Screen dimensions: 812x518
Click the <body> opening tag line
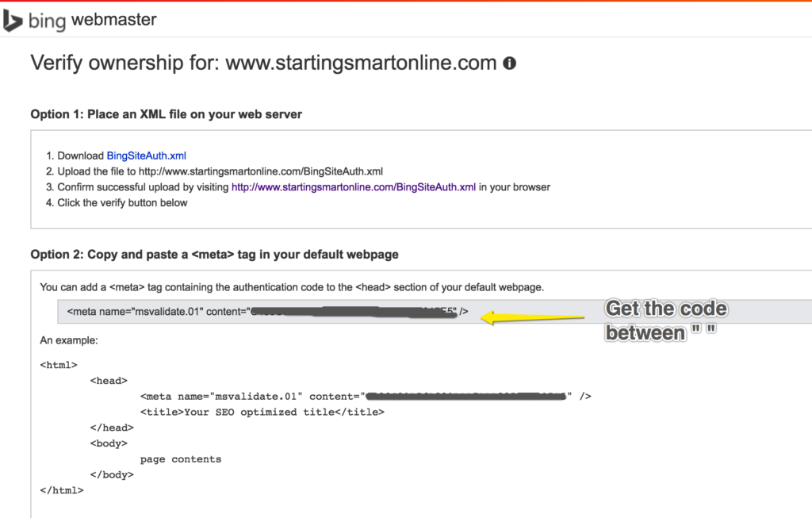pos(109,443)
